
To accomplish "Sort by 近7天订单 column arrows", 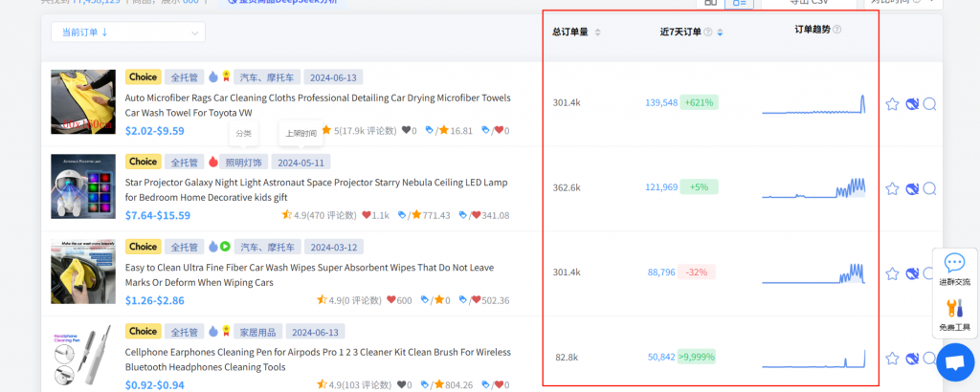I will point(721,33).
